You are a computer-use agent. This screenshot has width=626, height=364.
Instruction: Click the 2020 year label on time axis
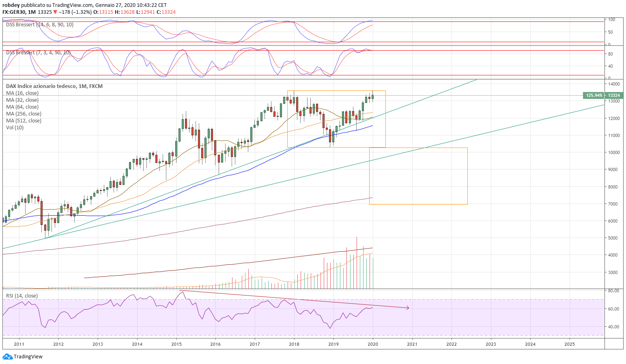pos(373,344)
